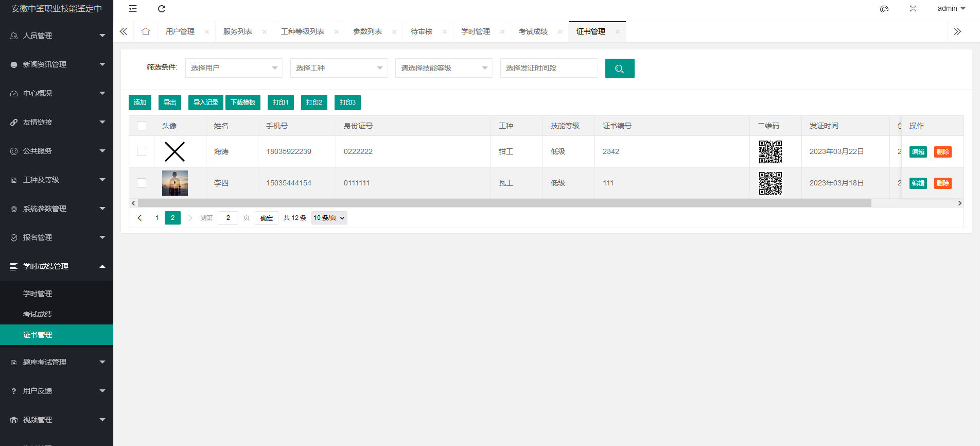This screenshot has width=980, height=446.
Task: Click the 选择发证时间段 date field
Action: coord(549,68)
